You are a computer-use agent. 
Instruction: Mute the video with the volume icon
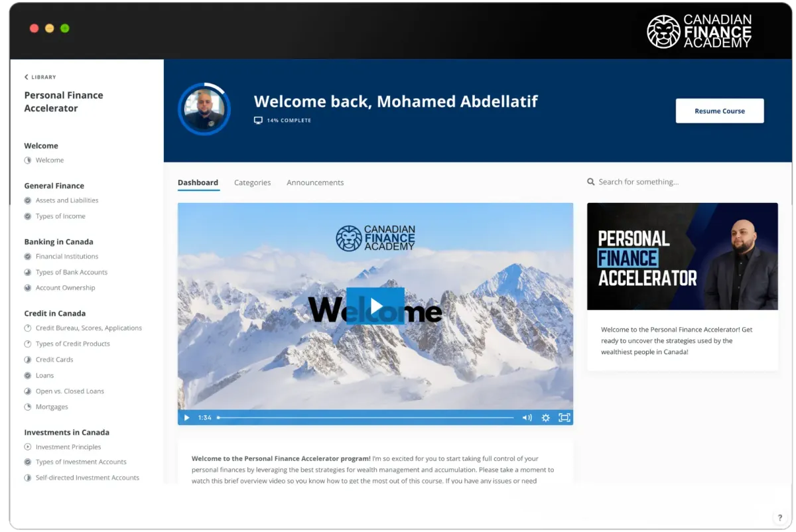tap(527, 418)
